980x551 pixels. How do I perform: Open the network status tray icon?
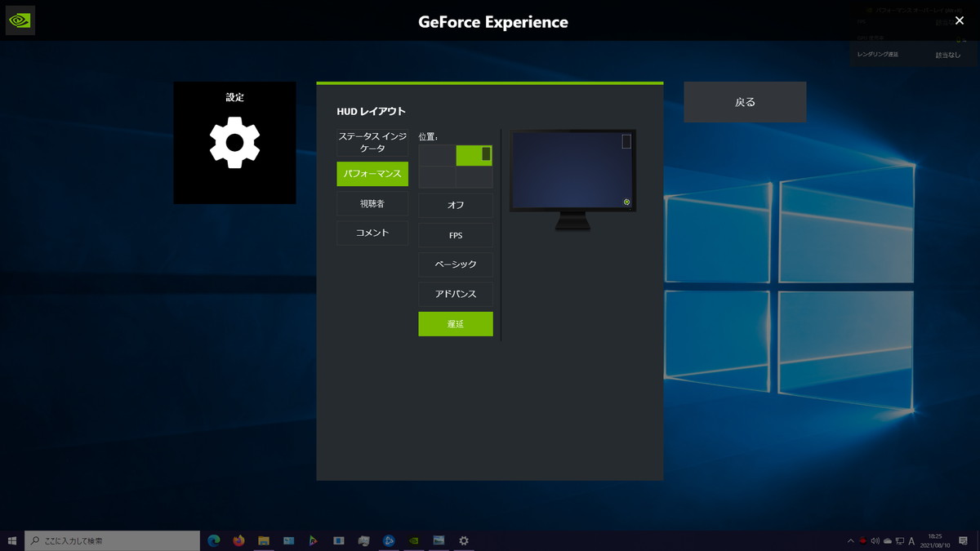click(x=900, y=540)
